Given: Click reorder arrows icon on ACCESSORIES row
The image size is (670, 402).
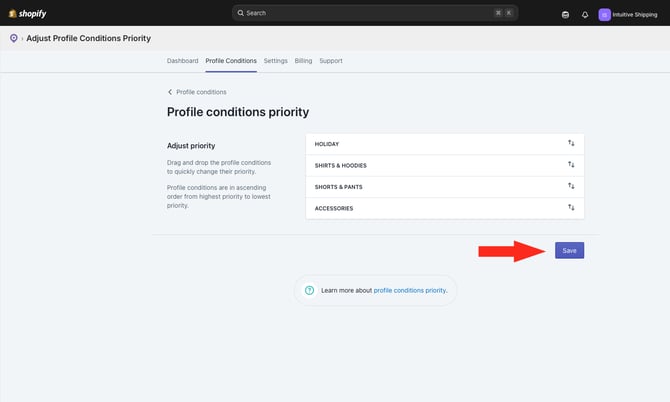Looking at the screenshot, I should [x=571, y=207].
